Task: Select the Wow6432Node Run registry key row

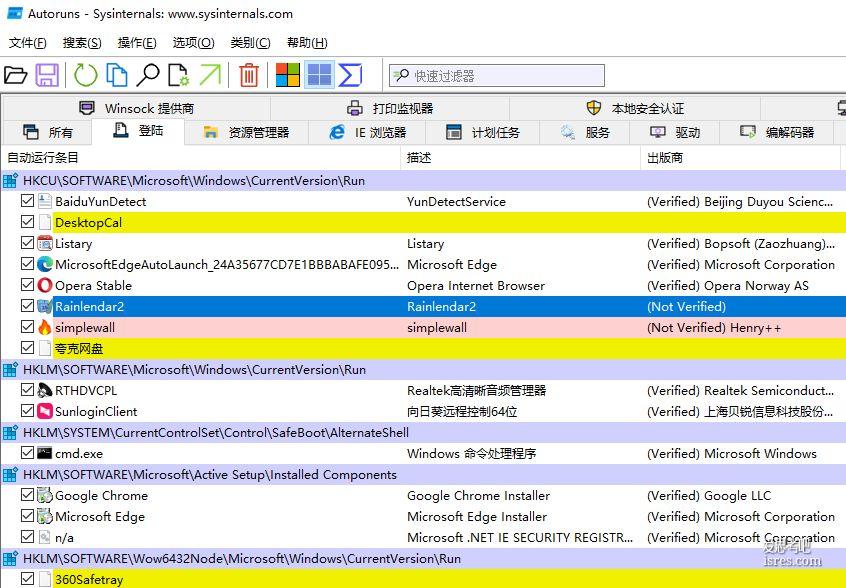Action: point(424,558)
